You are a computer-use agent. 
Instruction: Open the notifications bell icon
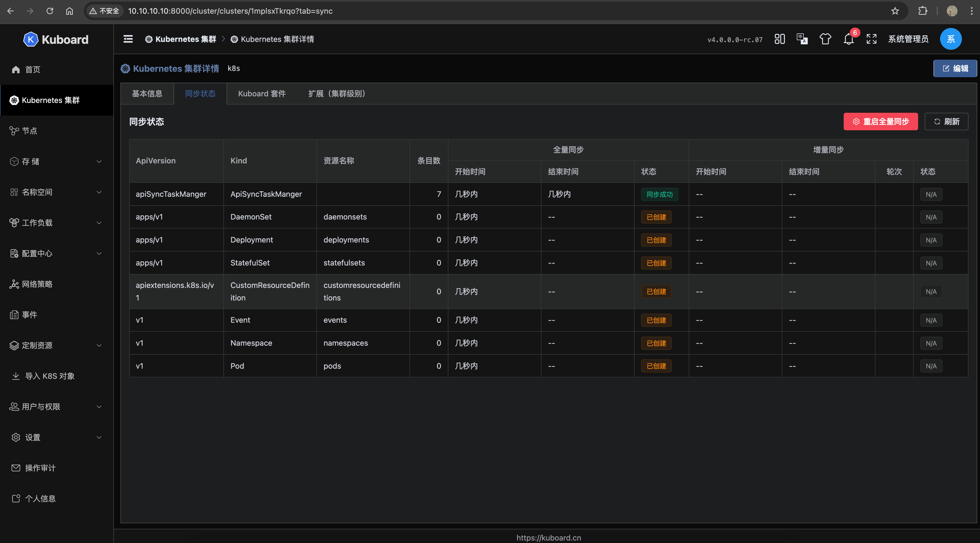point(848,39)
